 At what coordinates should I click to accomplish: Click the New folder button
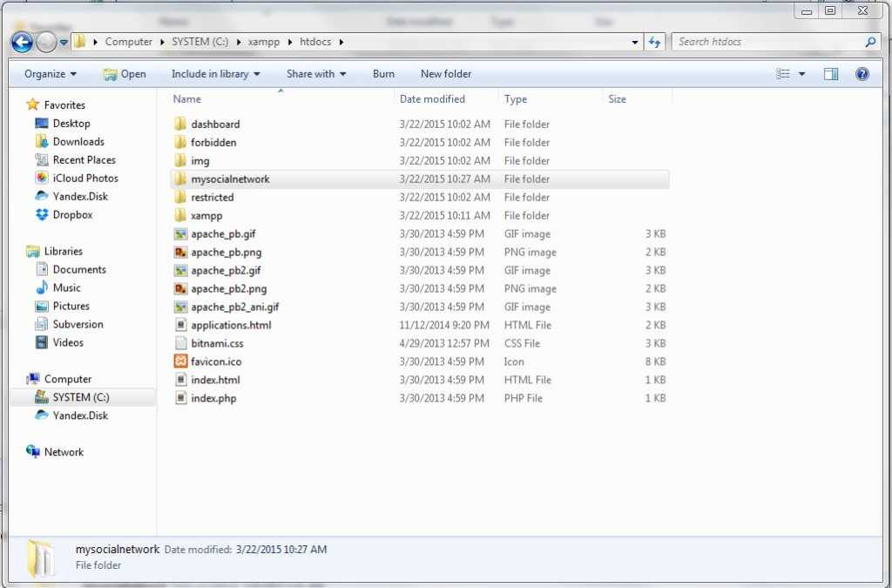pos(445,74)
